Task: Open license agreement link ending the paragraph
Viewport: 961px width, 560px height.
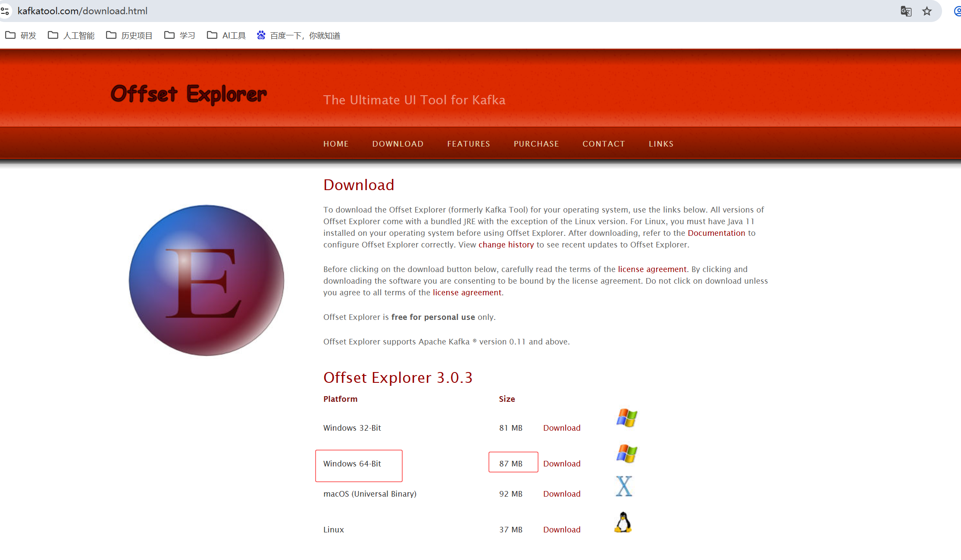Action: coord(467,293)
